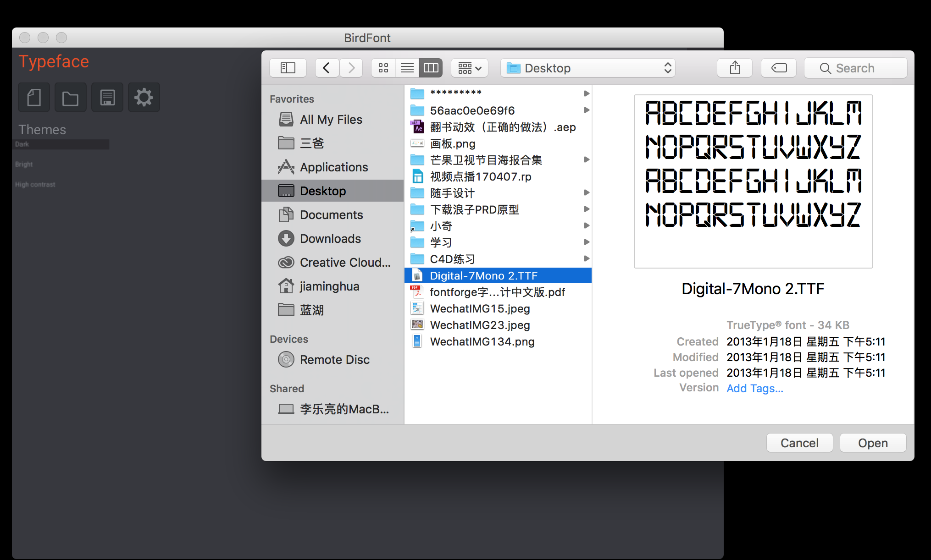Go back to previous folder
931x560 pixels.
pos(327,68)
